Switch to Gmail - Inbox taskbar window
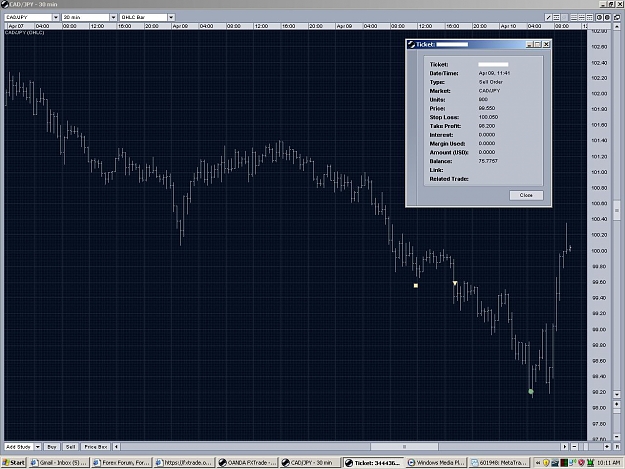The width and height of the screenshot is (625, 469). click(x=59, y=463)
